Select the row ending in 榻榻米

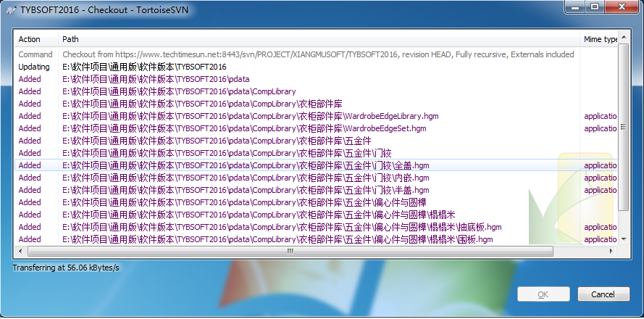(316, 215)
